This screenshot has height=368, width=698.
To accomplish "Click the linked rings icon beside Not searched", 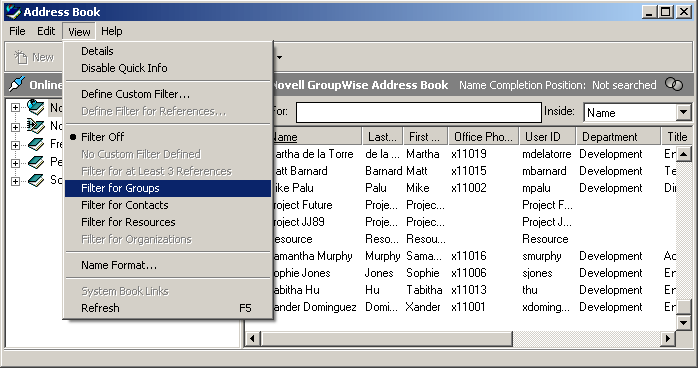I will click(x=674, y=84).
